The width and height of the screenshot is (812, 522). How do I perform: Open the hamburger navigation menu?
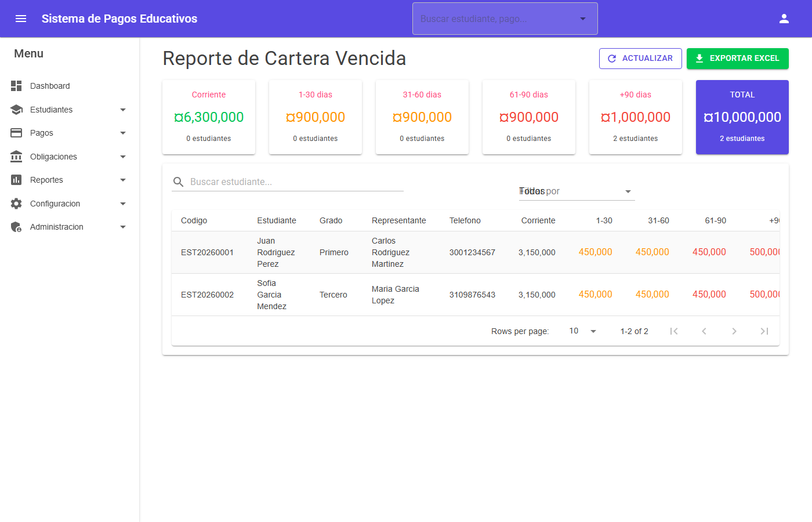[x=21, y=19]
